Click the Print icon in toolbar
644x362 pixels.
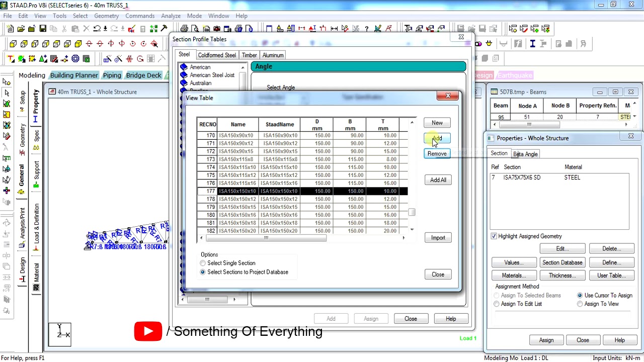click(x=184, y=29)
